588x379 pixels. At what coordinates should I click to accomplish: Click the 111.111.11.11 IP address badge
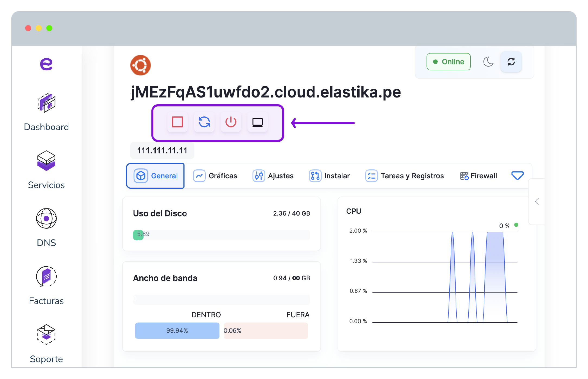162,150
